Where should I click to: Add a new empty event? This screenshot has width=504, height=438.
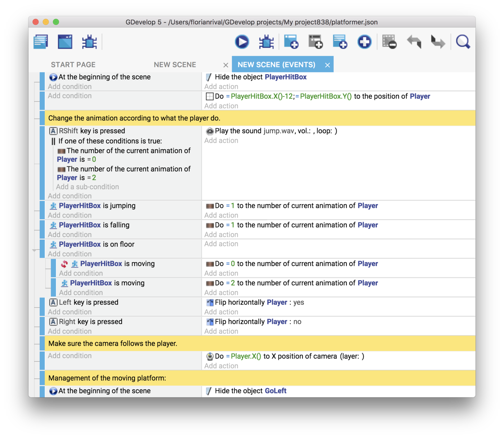coord(291,42)
